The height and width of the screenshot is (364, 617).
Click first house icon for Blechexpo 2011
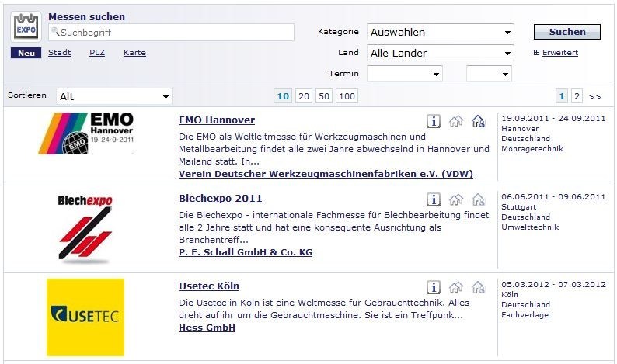(x=456, y=199)
